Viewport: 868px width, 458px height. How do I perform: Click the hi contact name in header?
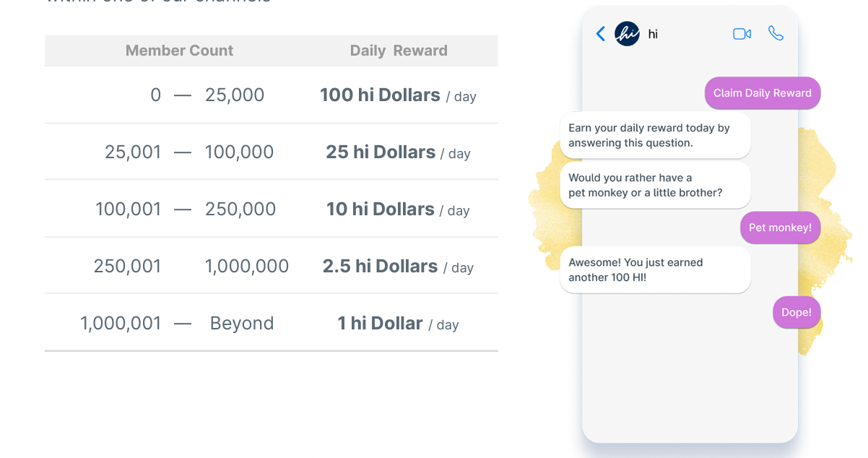click(653, 34)
